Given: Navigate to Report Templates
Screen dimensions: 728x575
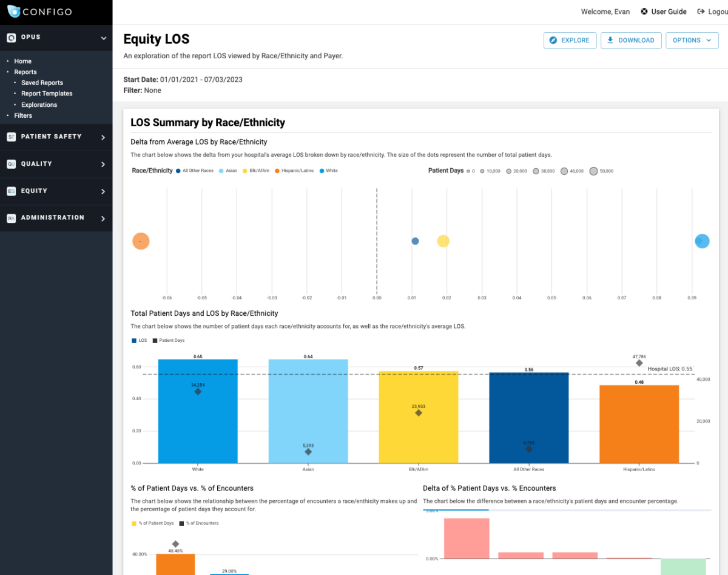Looking at the screenshot, I should [47, 94].
